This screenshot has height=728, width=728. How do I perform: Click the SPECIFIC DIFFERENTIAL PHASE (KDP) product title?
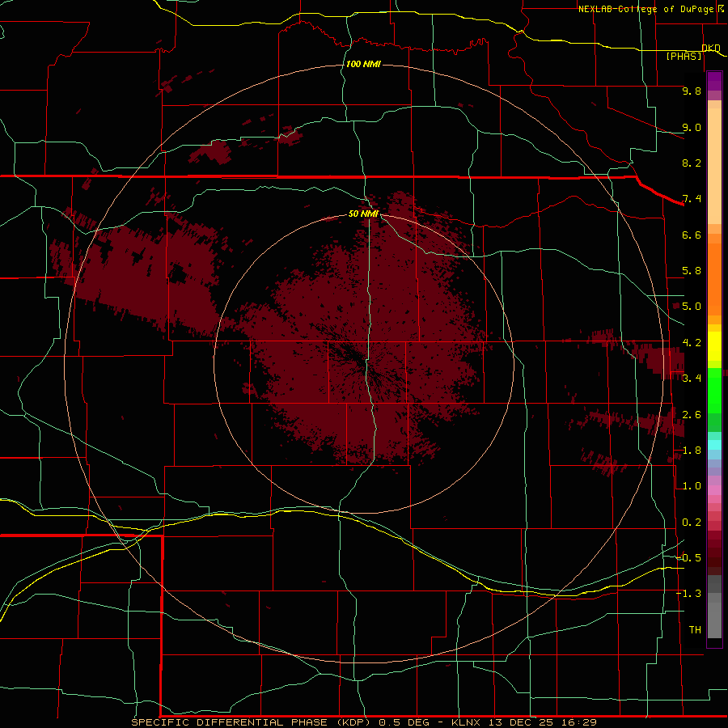pyautogui.click(x=251, y=722)
